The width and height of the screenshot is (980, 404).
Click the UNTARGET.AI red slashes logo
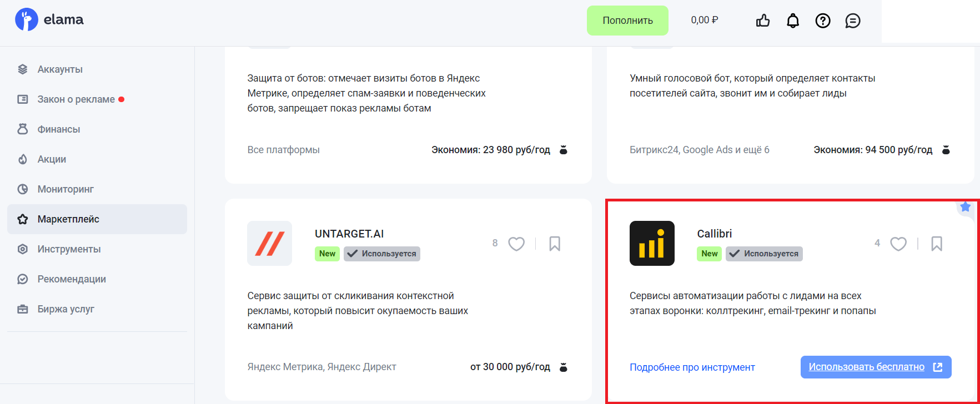pos(270,243)
